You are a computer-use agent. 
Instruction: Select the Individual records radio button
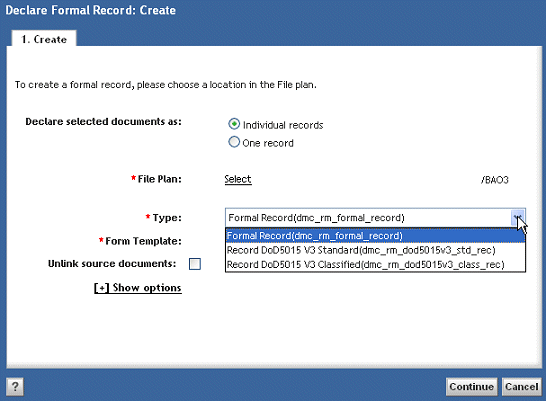234,124
